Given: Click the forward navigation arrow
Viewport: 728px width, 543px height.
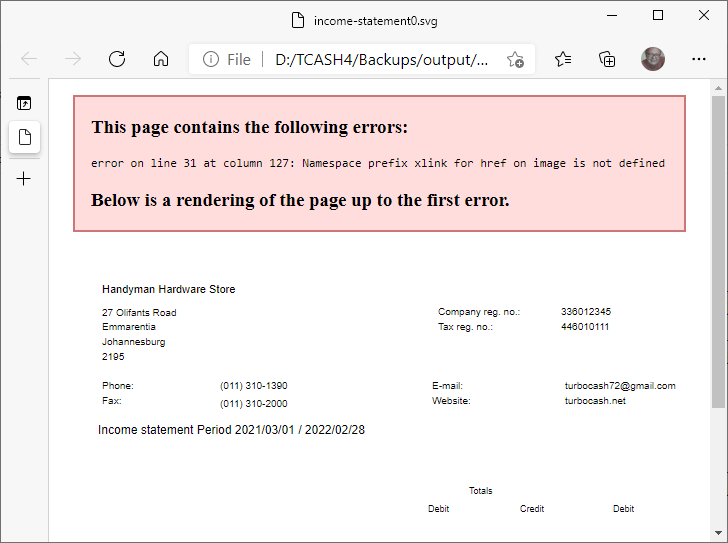Looking at the screenshot, I should (x=73, y=59).
